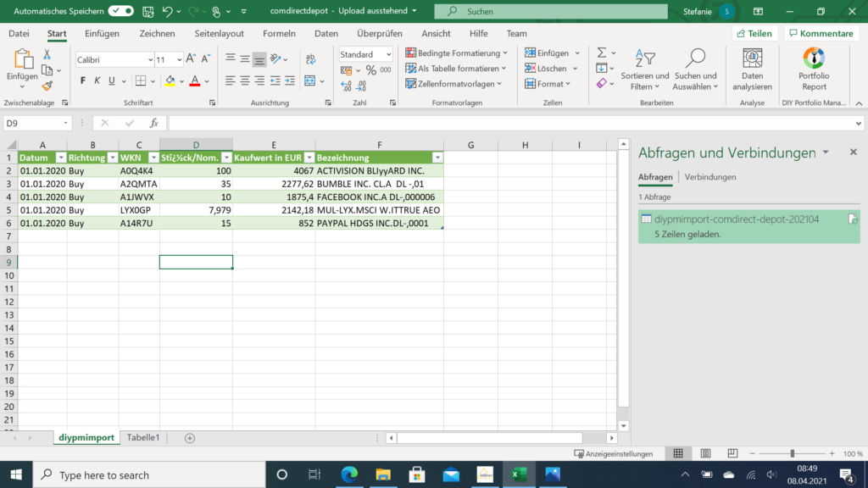This screenshot has height=488, width=868.
Task: Open Suchen und Auswählen
Action: [695, 69]
